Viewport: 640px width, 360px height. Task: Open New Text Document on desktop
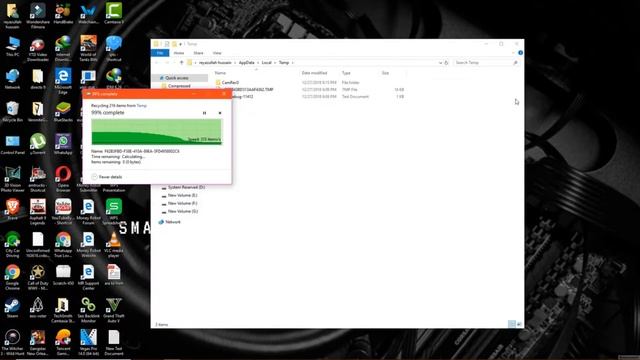click(x=114, y=343)
